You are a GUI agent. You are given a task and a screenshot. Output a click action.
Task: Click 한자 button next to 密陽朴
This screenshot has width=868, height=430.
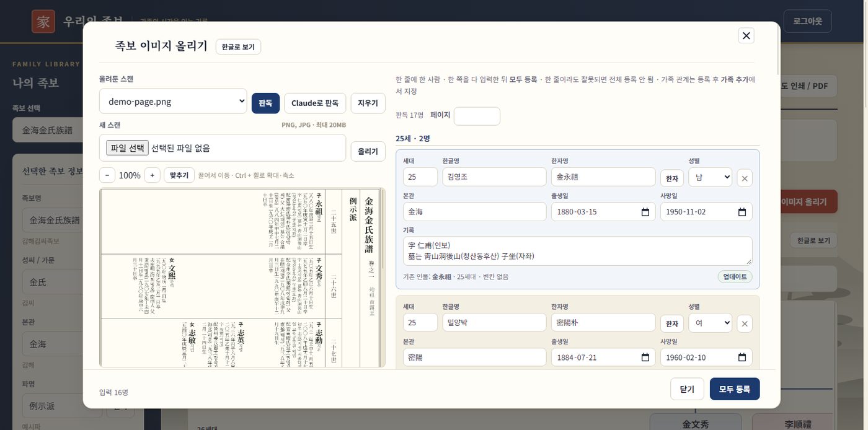point(671,323)
